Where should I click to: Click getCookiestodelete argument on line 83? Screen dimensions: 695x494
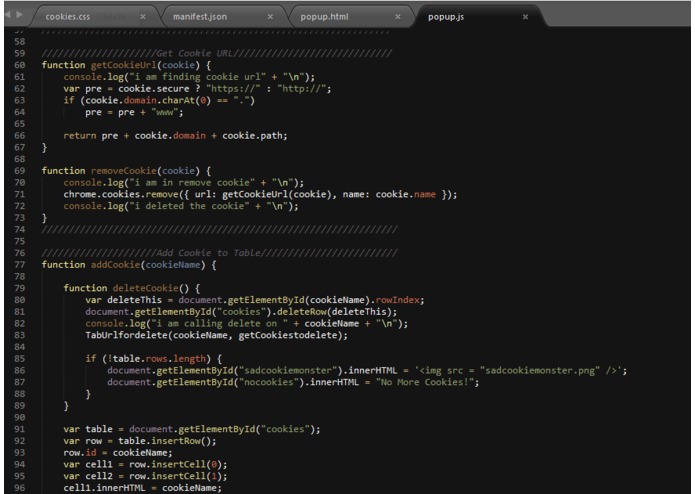pyautogui.click(x=288, y=335)
